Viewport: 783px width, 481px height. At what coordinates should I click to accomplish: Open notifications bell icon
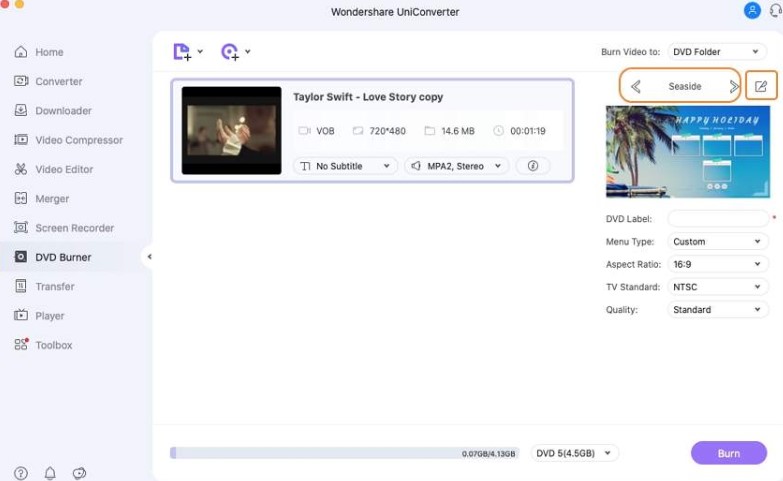point(50,473)
